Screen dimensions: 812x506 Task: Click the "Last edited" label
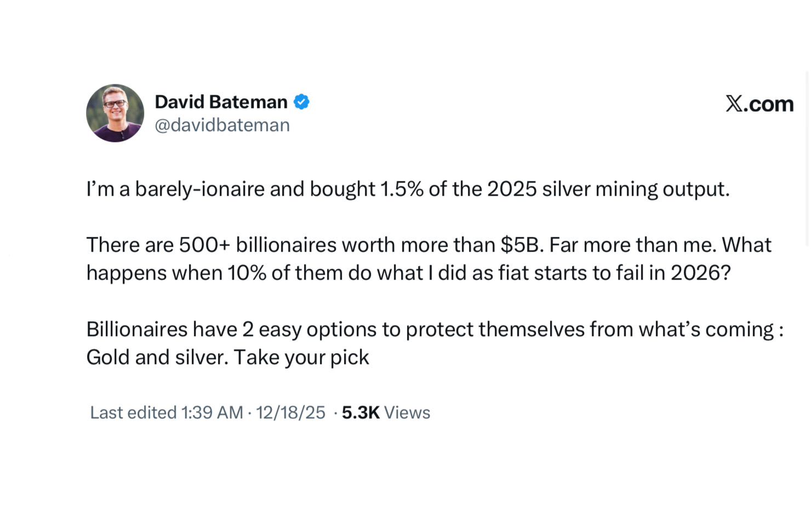[133, 413]
